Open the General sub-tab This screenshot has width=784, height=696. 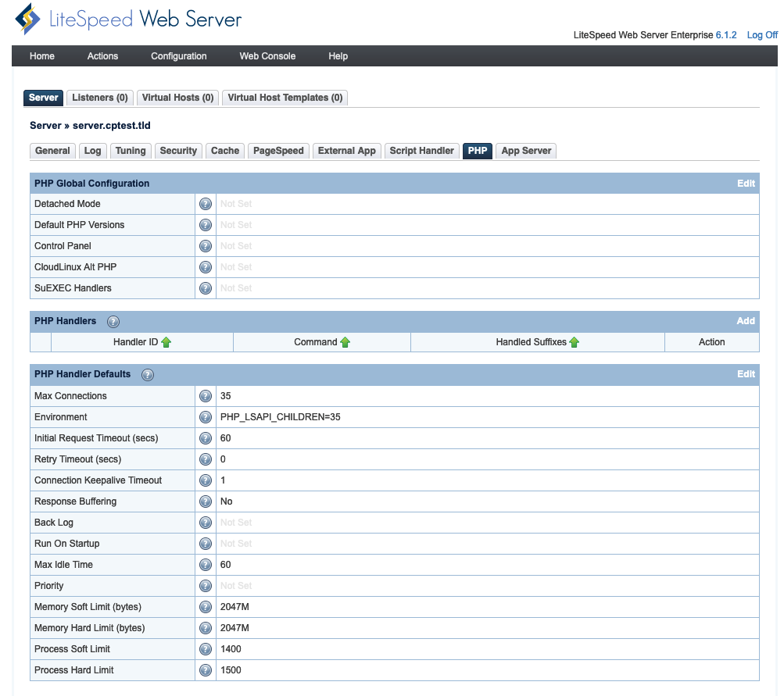tap(52, 151)
